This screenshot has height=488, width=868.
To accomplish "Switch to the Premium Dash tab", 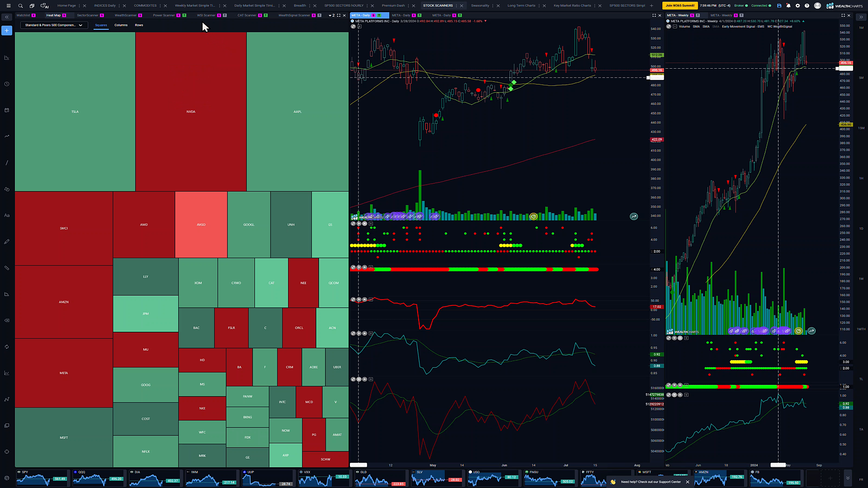I will click(x=393, y=6).
